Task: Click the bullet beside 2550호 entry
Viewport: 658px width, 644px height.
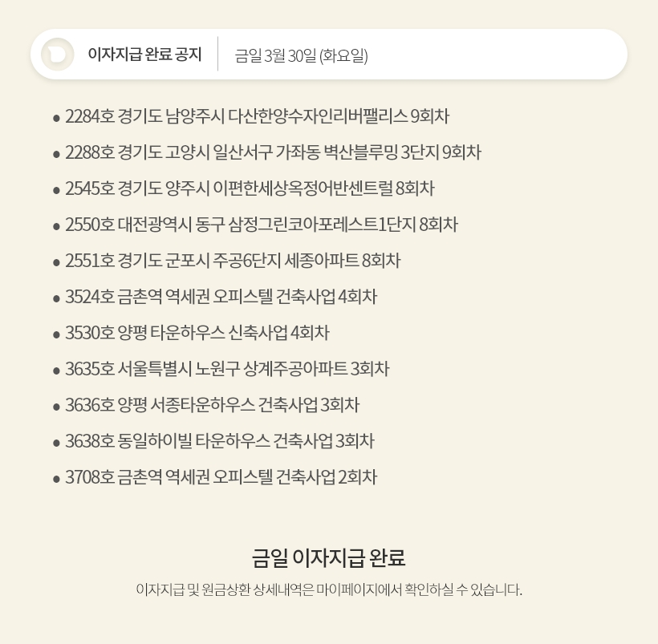Action: (x=56, y=226)
